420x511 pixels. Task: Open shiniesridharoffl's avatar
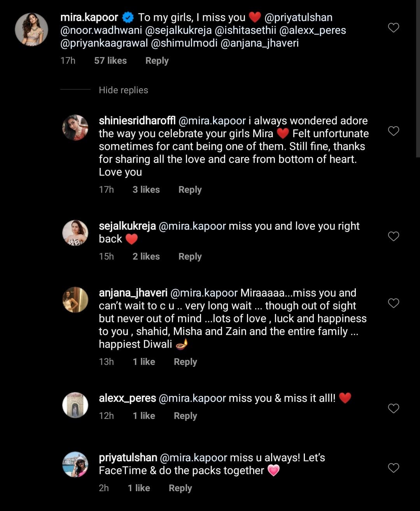(x=75, y=127)
